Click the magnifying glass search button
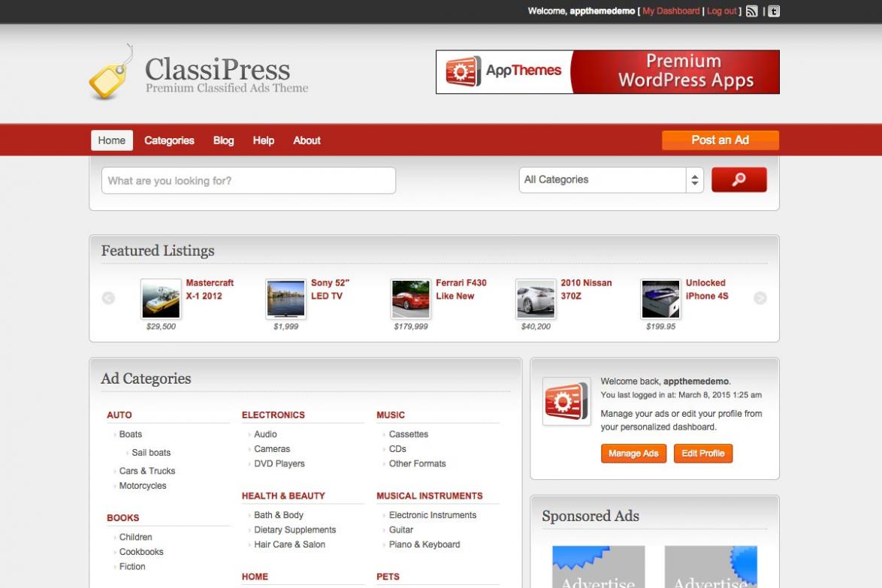 (739, 180)
